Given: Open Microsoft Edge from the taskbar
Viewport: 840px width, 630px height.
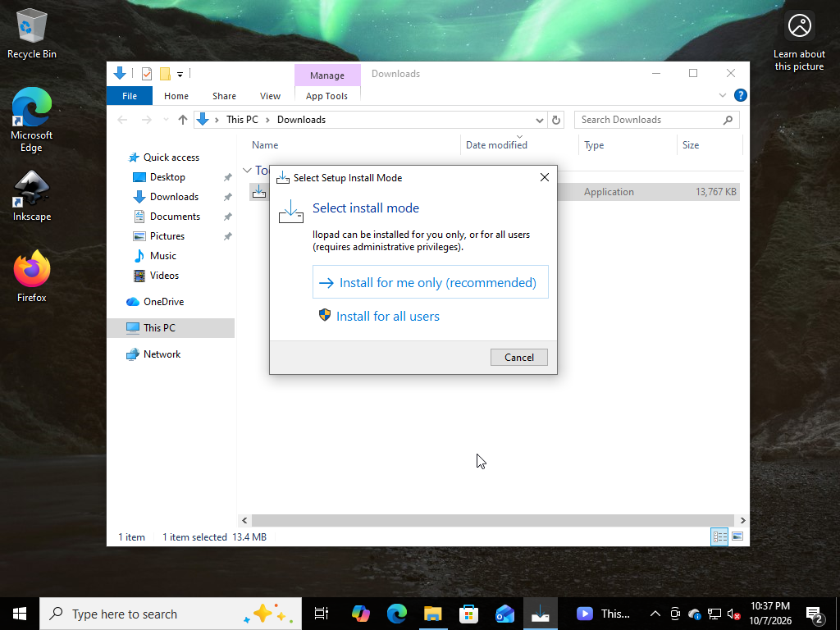Looking at the screenshot, I should [x=396, y=614].
